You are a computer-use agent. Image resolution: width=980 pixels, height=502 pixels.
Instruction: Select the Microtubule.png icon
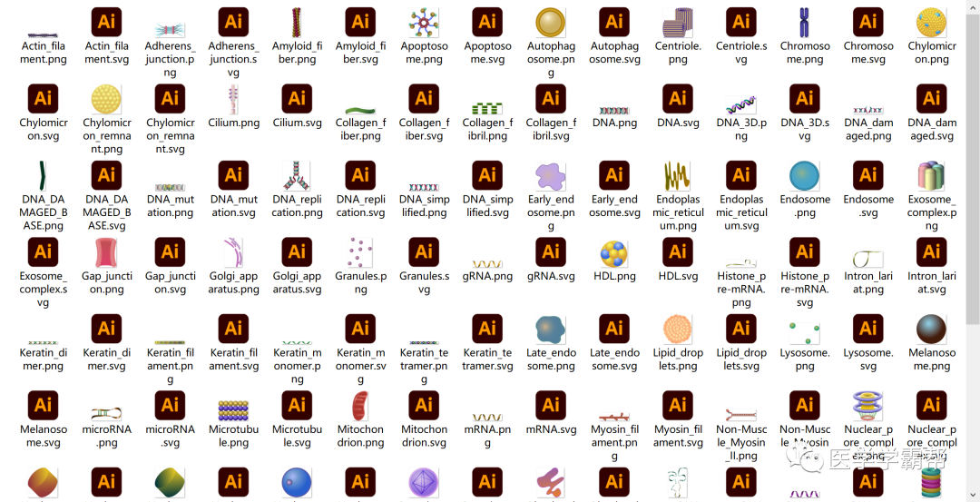point(234,410)
